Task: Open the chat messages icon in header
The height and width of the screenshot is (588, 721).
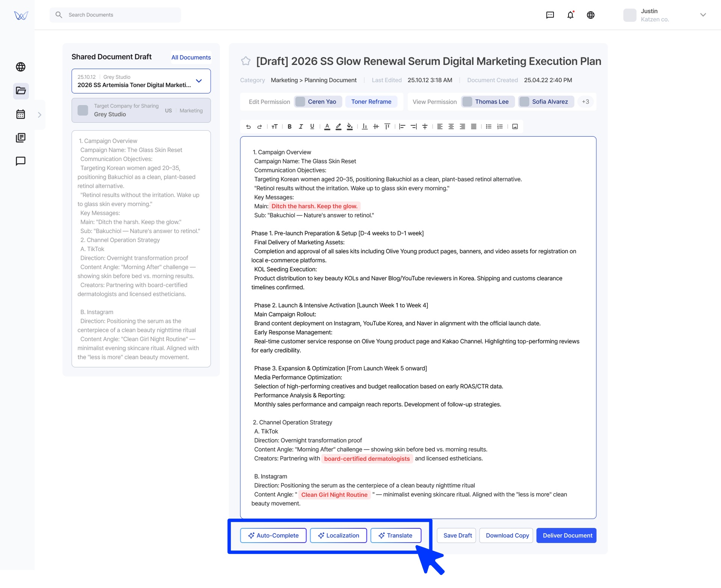Action: click(x=550, y=15)
